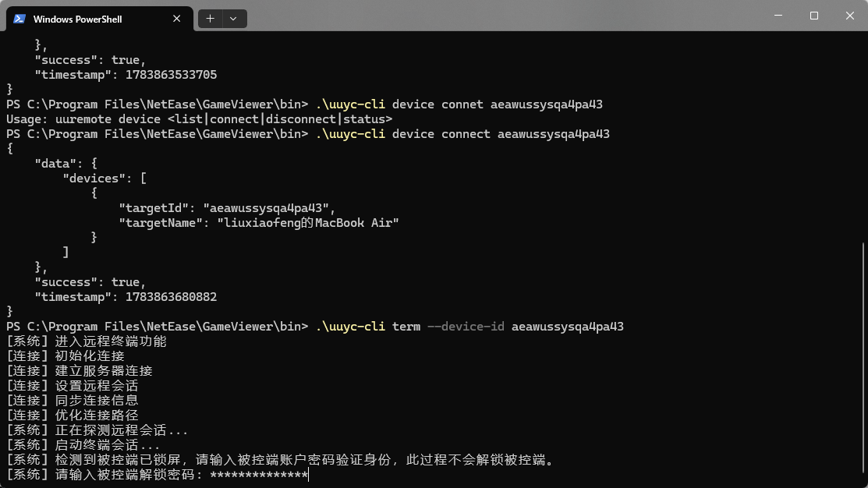Click the mistyped 'device connet' command line
This screenshot has height=488, width=868.
tap(304, 104)
